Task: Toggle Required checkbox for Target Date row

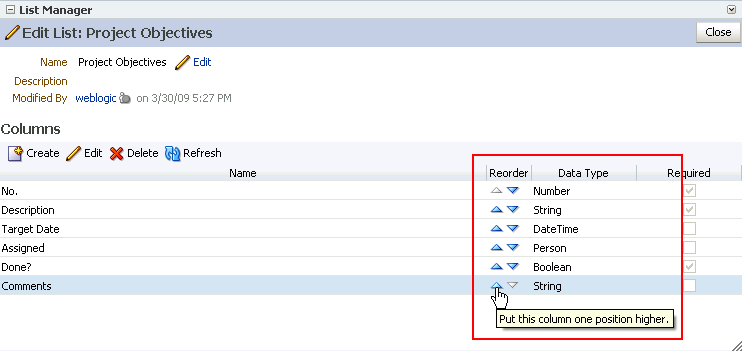Action: point(689,229)
